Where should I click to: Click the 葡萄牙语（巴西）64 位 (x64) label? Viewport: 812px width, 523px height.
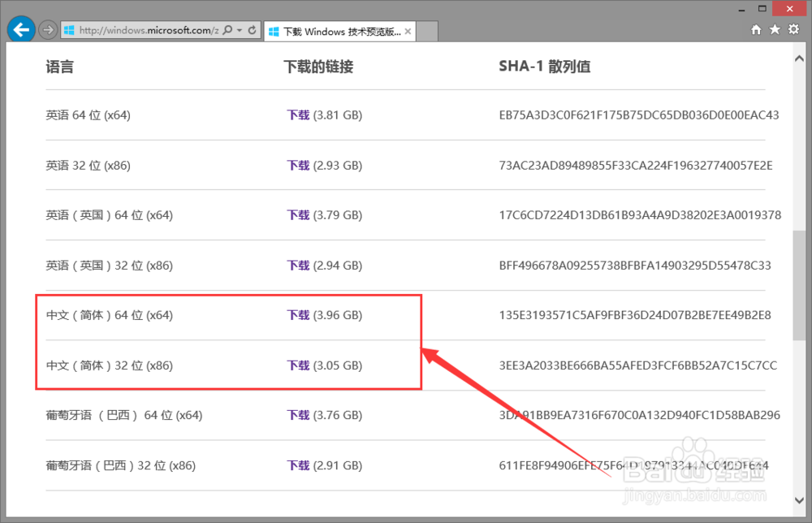pyautogui.click(x=123, y=415)
